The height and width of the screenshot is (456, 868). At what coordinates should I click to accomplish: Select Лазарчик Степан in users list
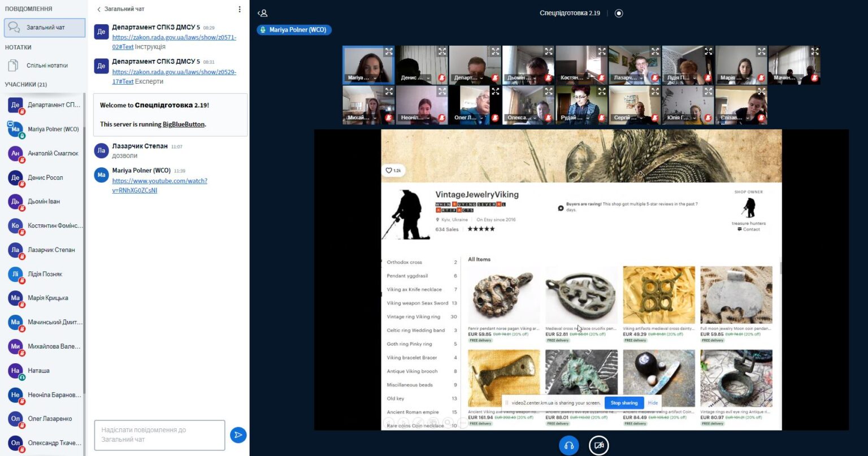click(x=45, y=250)
